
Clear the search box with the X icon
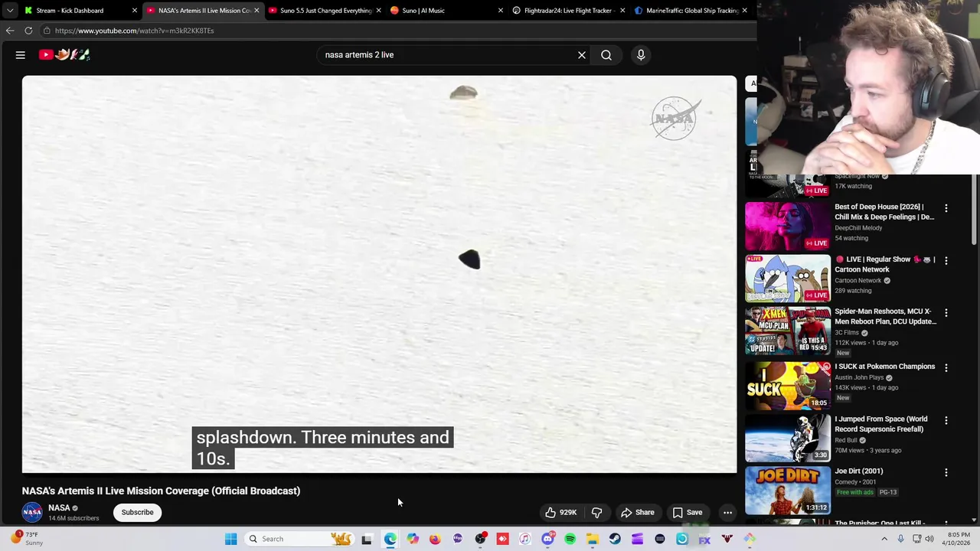[582, 55]
